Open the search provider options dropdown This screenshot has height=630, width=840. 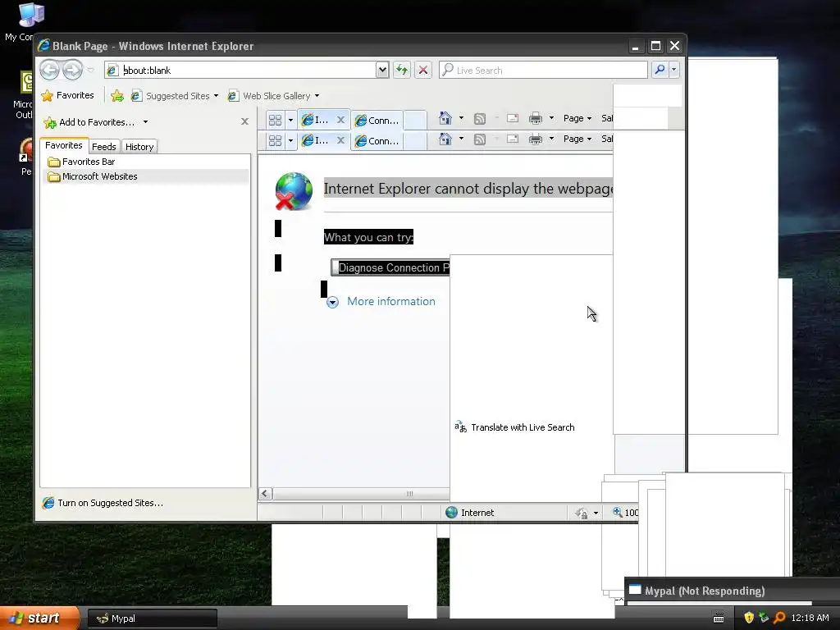point(674,70)
